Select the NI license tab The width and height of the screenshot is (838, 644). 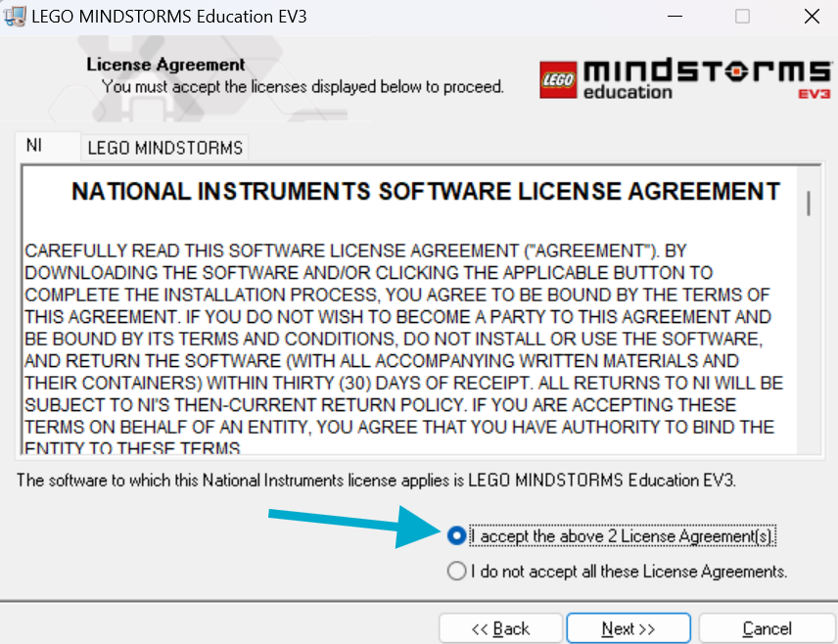[48, 146]
